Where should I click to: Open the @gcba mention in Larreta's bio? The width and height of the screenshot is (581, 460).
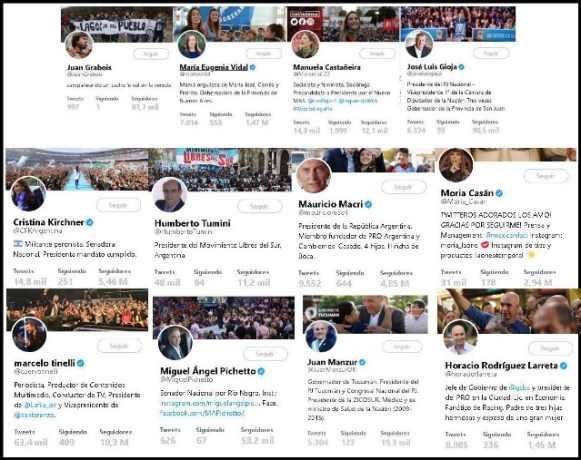[x=519, y=387]
